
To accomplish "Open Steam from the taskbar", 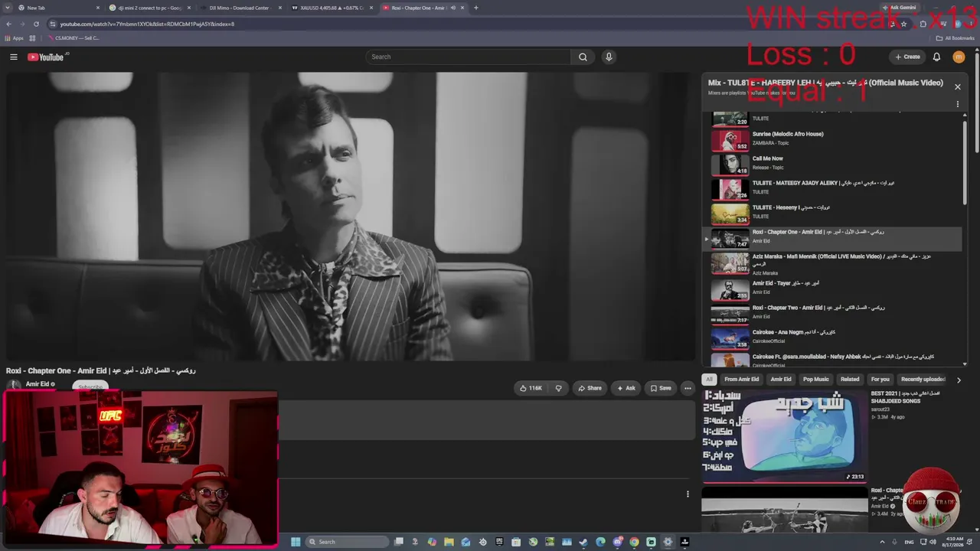I will pyautogui.click(x=583, y=542).
